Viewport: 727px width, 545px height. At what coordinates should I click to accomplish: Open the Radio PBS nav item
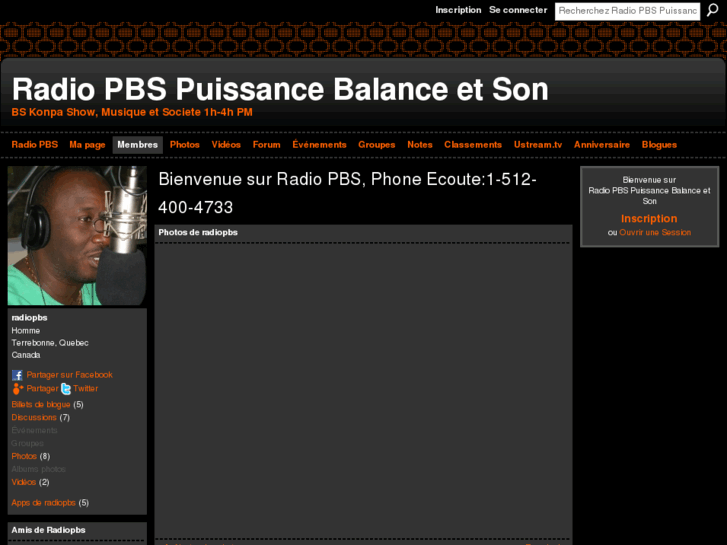pyautogui.click(x=35, y=145)
